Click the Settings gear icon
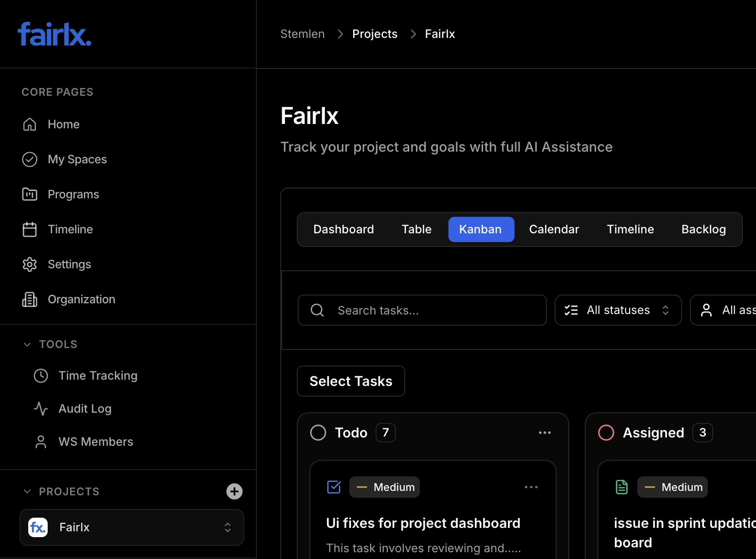 [x=30, y=264]
